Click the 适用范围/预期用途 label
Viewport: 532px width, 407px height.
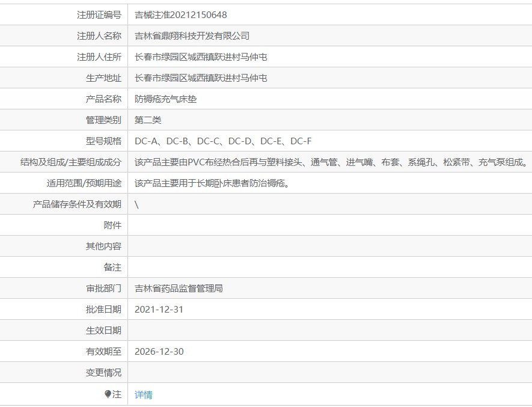click(84, 183)
